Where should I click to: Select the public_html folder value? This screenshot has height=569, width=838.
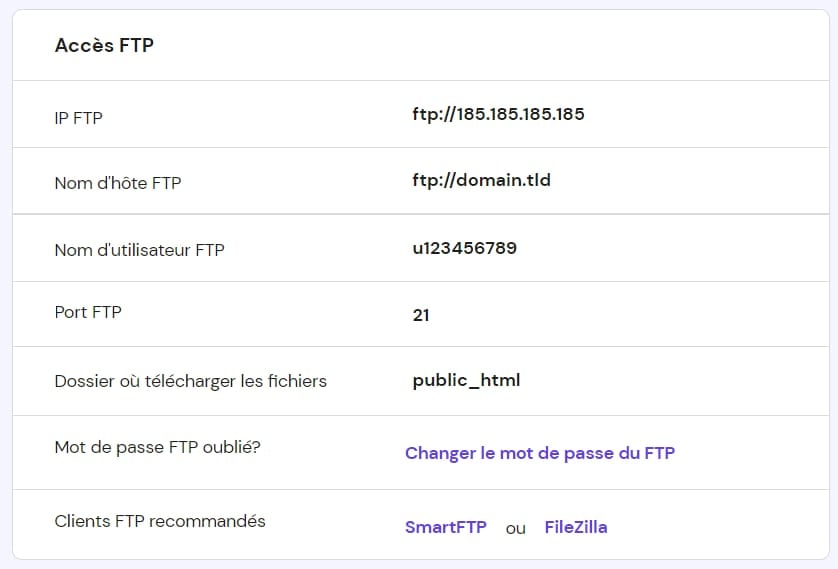[x=466, y=380]
